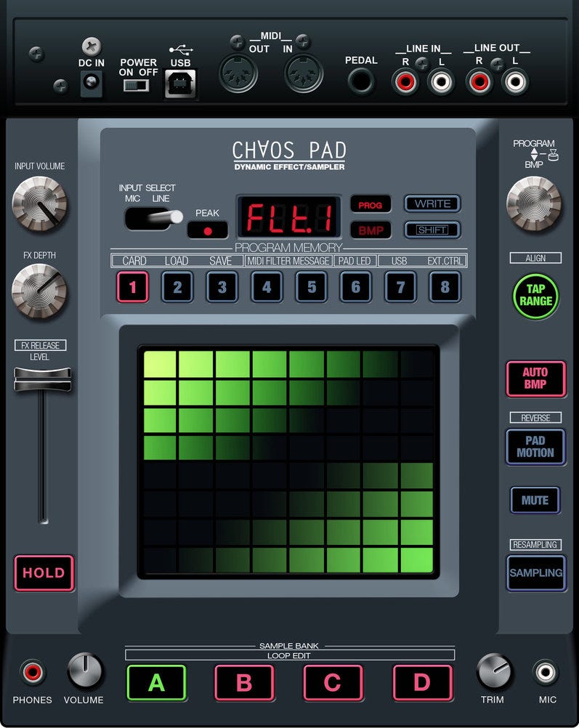Click the headphone VOLUME knob
Viewport: 579px width, 728px height.
click(x=84, y=671)
